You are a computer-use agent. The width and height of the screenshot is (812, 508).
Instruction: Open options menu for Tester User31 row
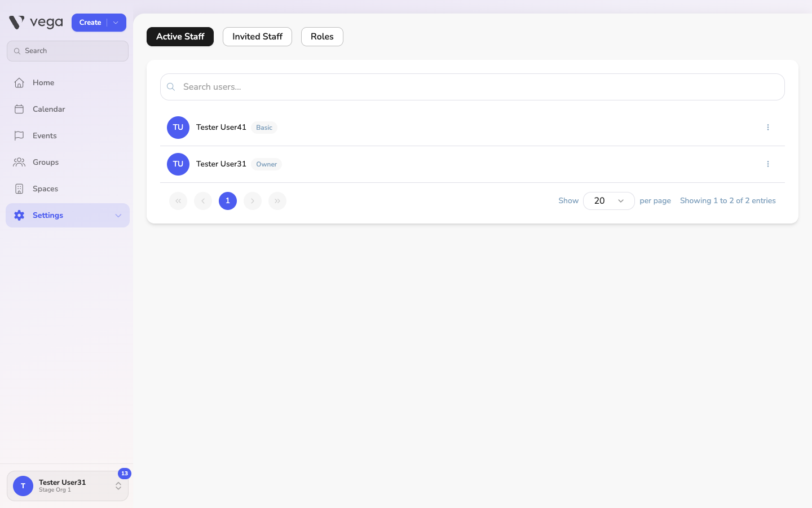[x=768, y=164]
